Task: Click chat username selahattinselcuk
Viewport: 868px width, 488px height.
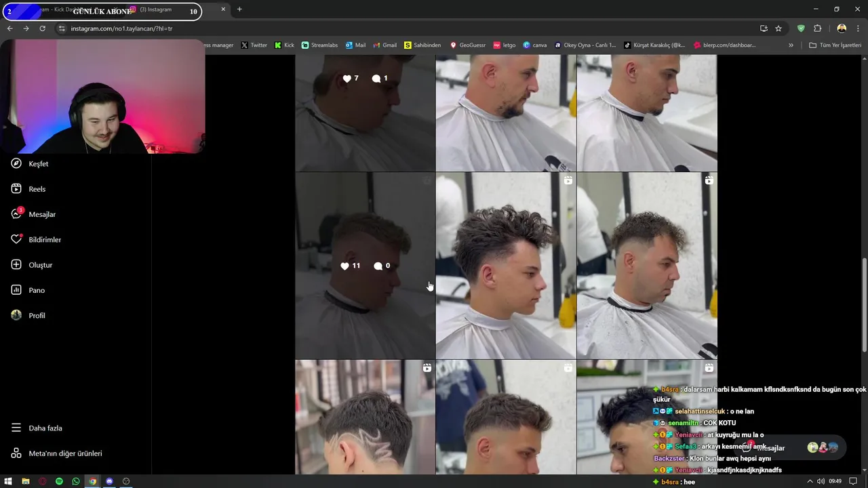Action: click(x=701, y=411)
